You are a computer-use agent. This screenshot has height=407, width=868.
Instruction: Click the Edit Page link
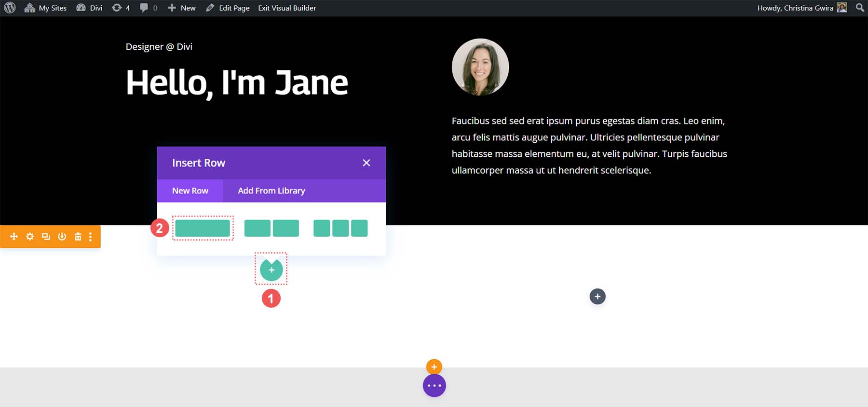tap(228, 8)
